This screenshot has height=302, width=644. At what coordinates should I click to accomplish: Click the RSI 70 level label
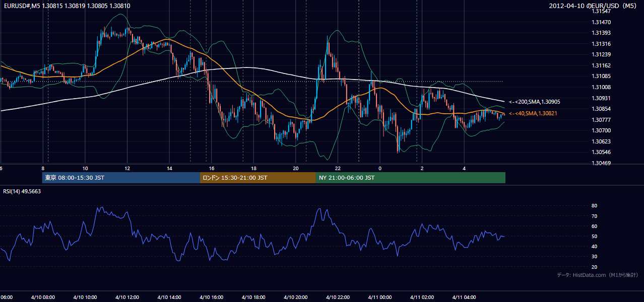click(594, 216)
